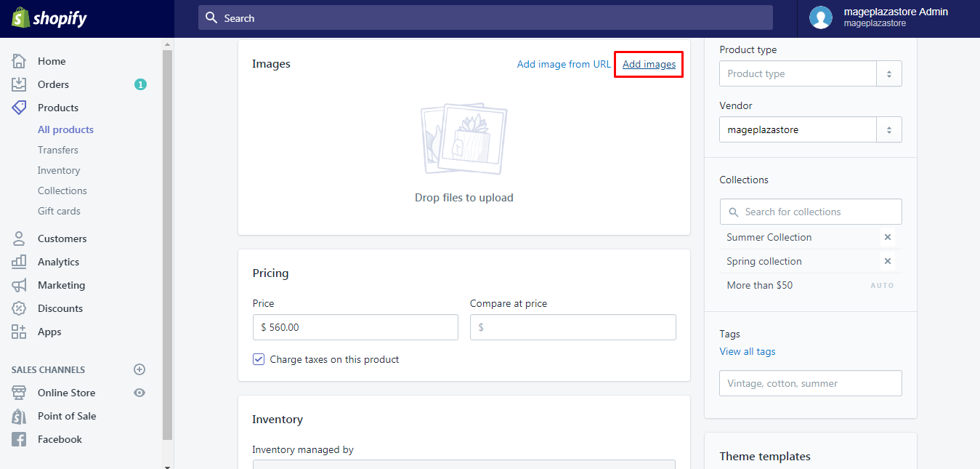Open Analytics in sidebar
The height and width of the screenshot is (469, 980).
[58, 262]
